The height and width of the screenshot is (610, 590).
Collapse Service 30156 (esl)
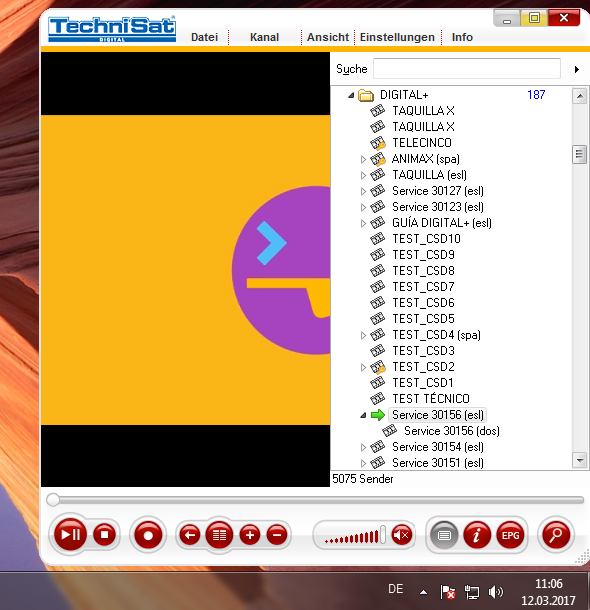pyautogui.click(x=363, y=415)
